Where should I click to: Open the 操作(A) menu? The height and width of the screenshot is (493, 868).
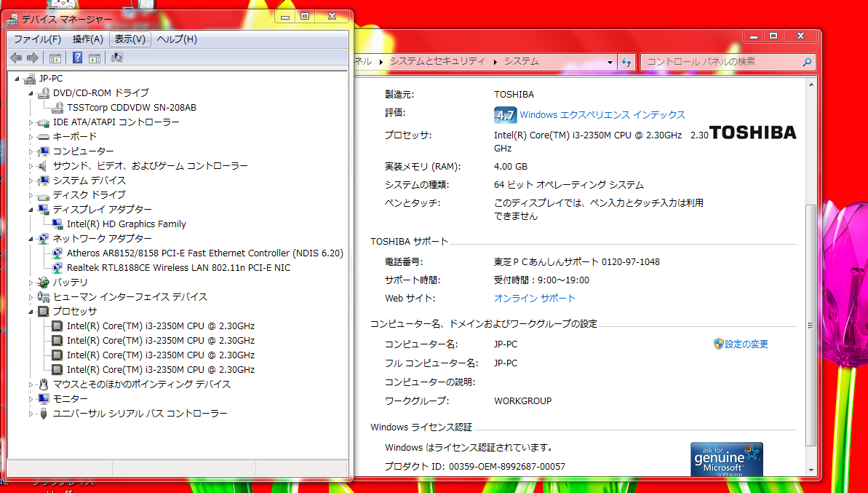[87, 39]
